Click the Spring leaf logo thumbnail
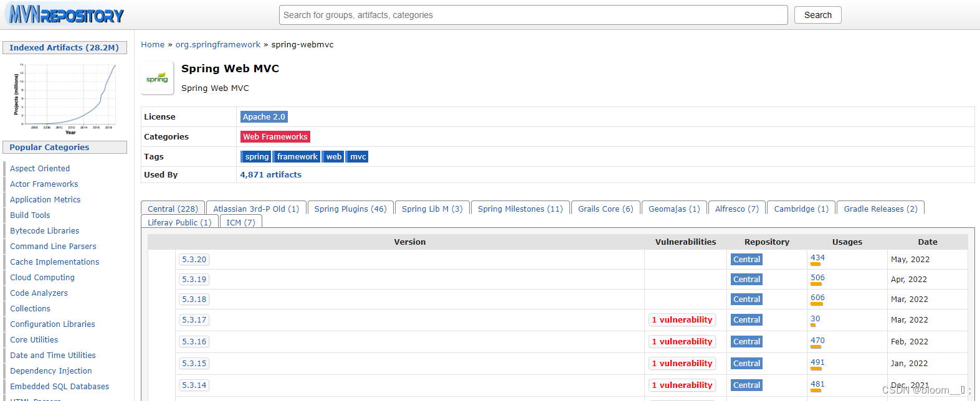Screen dimensions: 980x401 [157, 78]
